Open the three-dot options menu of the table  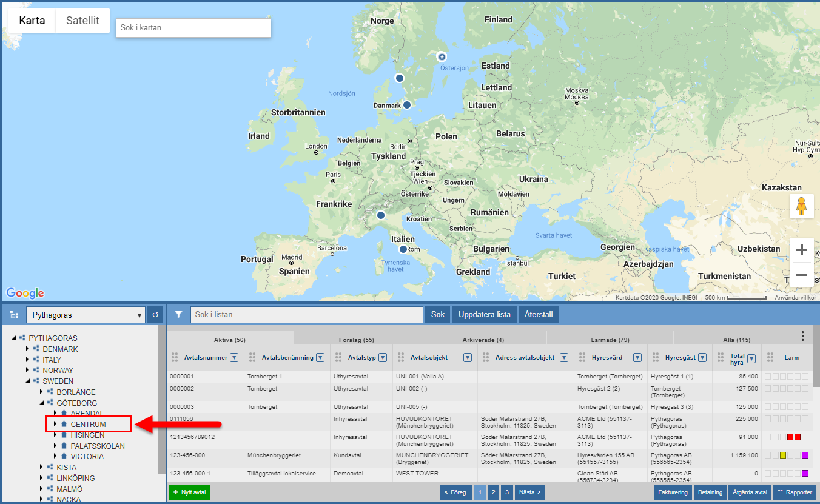tap(802, 336)
